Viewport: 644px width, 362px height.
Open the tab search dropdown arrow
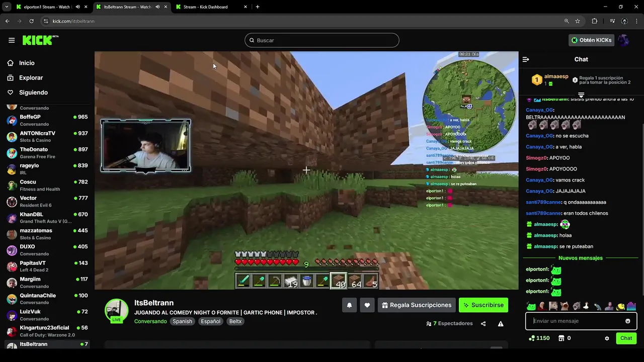coord(7,7)
